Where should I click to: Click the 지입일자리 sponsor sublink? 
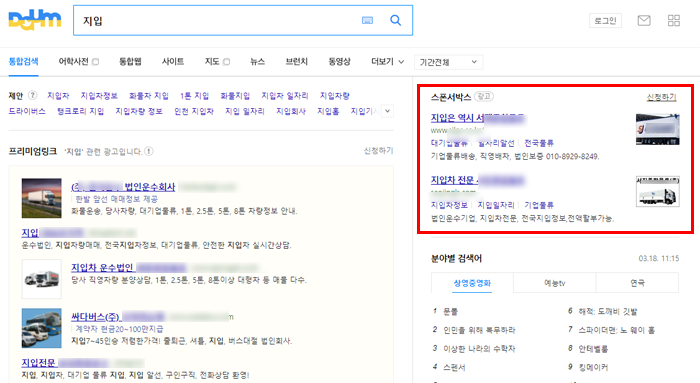[x=496, y=205]
